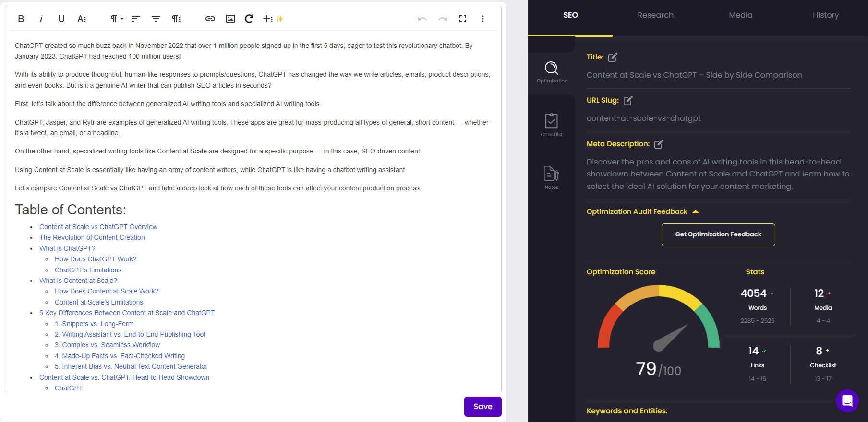Switch to the Research tab
The height and width of the screenshot is (422, 868).
[x=655, y=15]
